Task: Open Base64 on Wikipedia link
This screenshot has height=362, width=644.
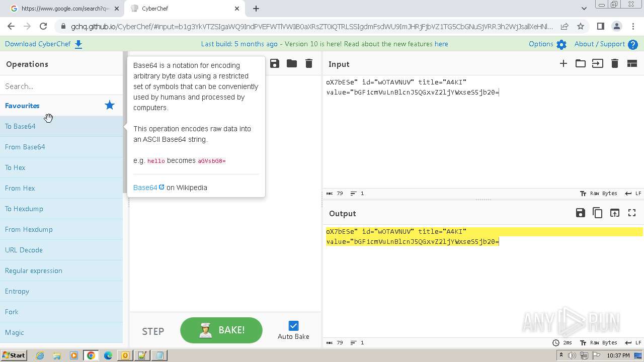Action: click(x=149, y=188)
